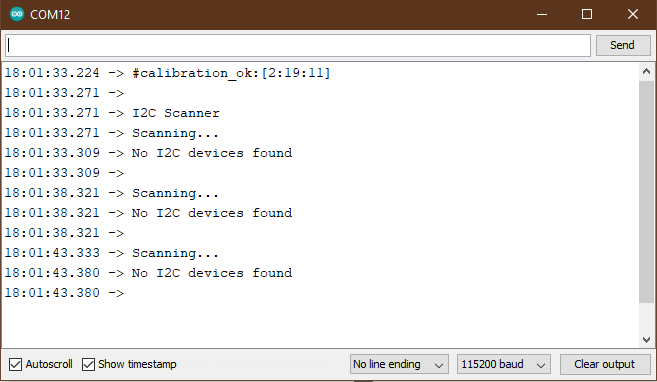
Task: Maximize the COM12 serial monitor window
Action: [x=587, y=14]
